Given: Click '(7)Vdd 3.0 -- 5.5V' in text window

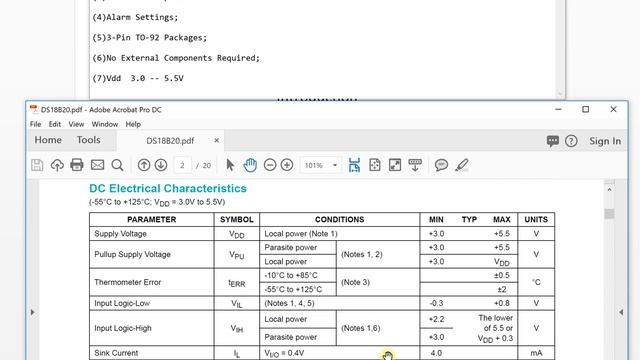Looking at the screenshot, I should 138,78.
